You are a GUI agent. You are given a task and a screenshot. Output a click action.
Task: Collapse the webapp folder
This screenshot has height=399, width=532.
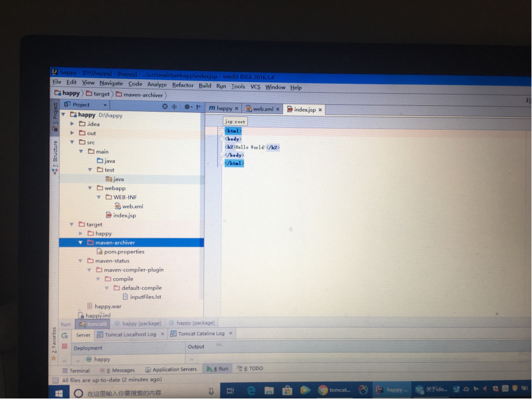pyautogui.click(x=90, y=188)
